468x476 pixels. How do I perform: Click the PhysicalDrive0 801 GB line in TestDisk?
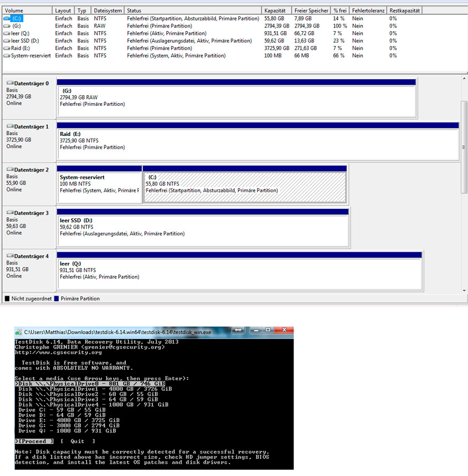(x=90, y=384)
